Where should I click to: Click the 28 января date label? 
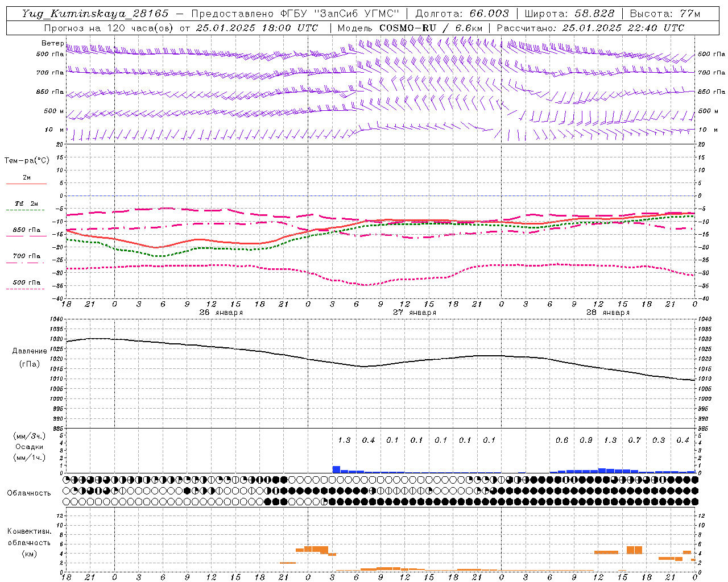tap(608, 313)
